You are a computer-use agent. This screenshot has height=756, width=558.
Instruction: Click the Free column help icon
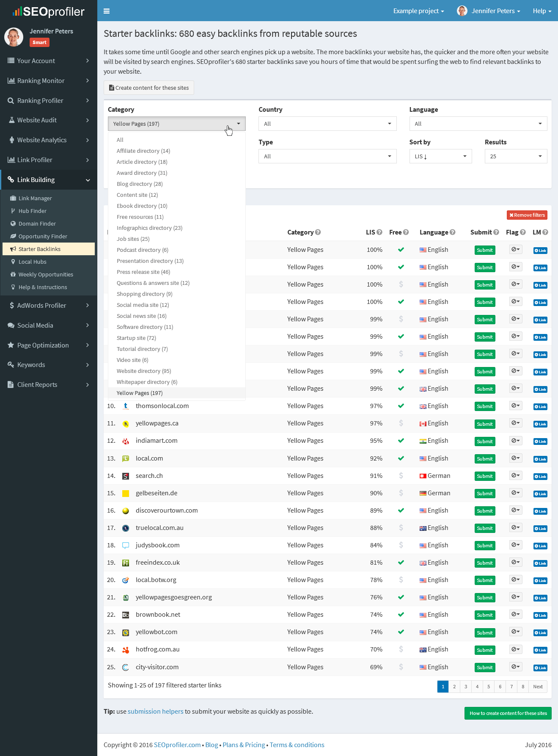point(406,232)
